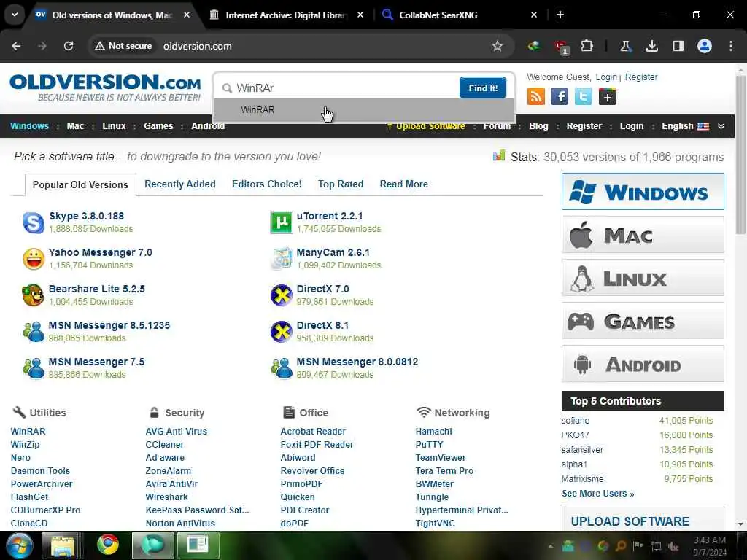Open the Forum navigation item

496,126
